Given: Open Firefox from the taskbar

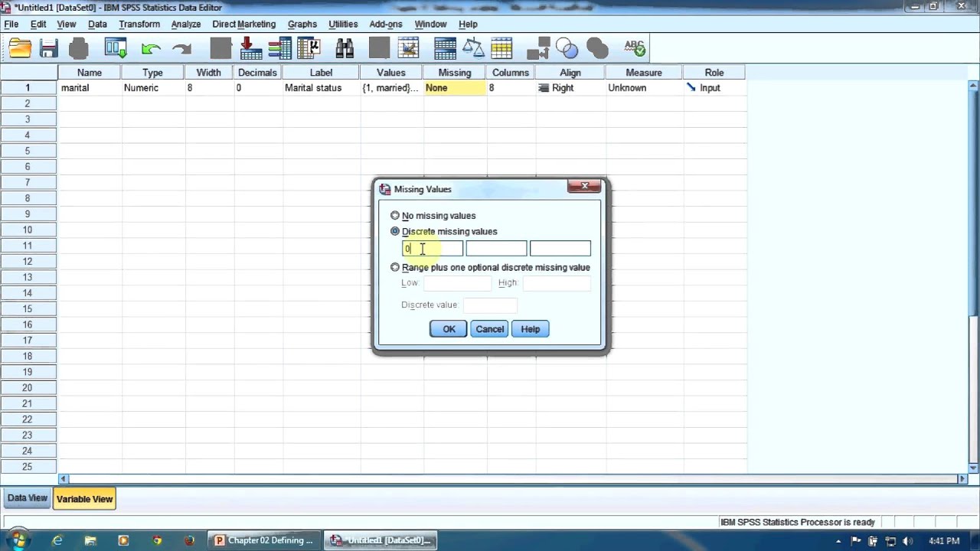Looking at the screenshot, I should (190, 540).
